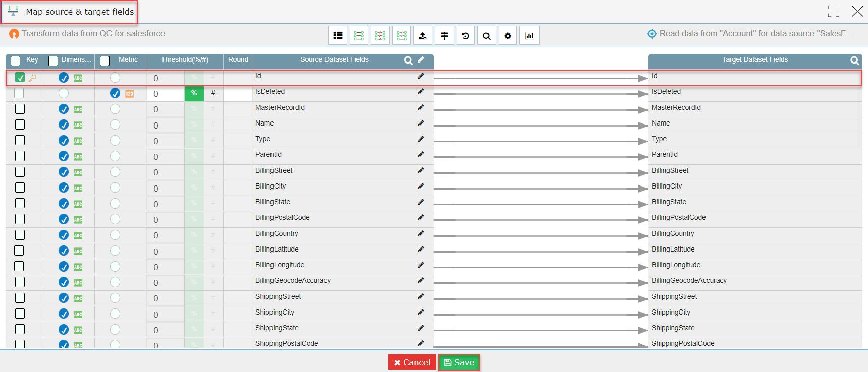
Task: Click the # threshold toggle for IsDeleted
Action: pos(213,93)
